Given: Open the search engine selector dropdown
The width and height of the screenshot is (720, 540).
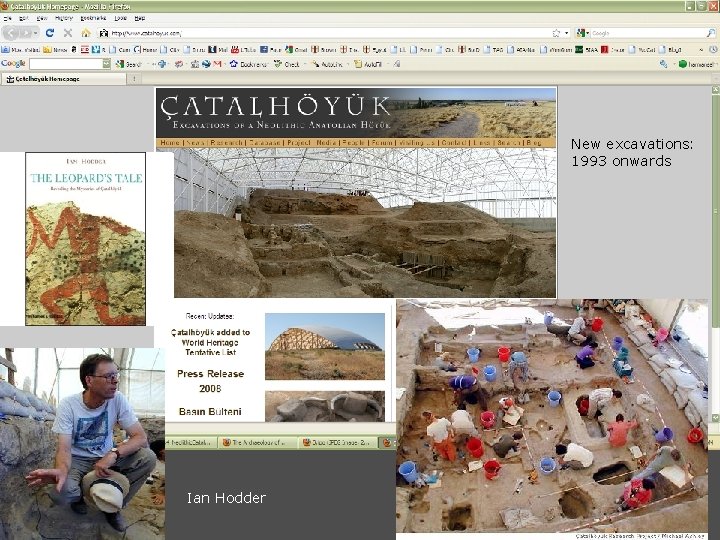Looking at the screenshot, I should [583, 33].
